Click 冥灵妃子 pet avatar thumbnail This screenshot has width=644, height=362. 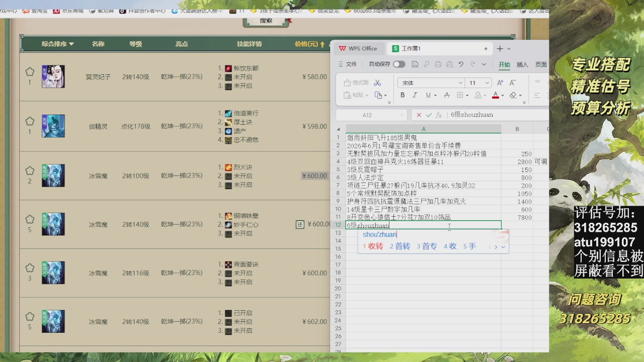(53, 76)
